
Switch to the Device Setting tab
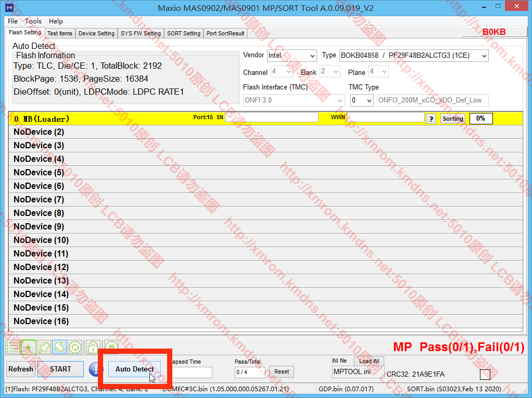pyautogui.click(x=96, y=33)
